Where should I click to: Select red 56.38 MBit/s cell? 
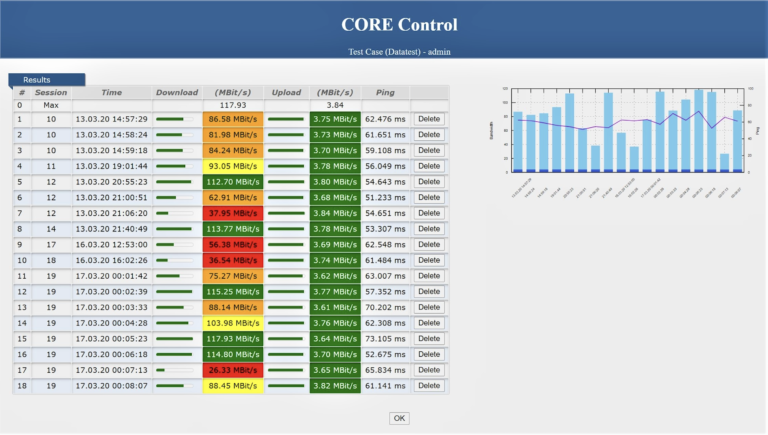233,244
